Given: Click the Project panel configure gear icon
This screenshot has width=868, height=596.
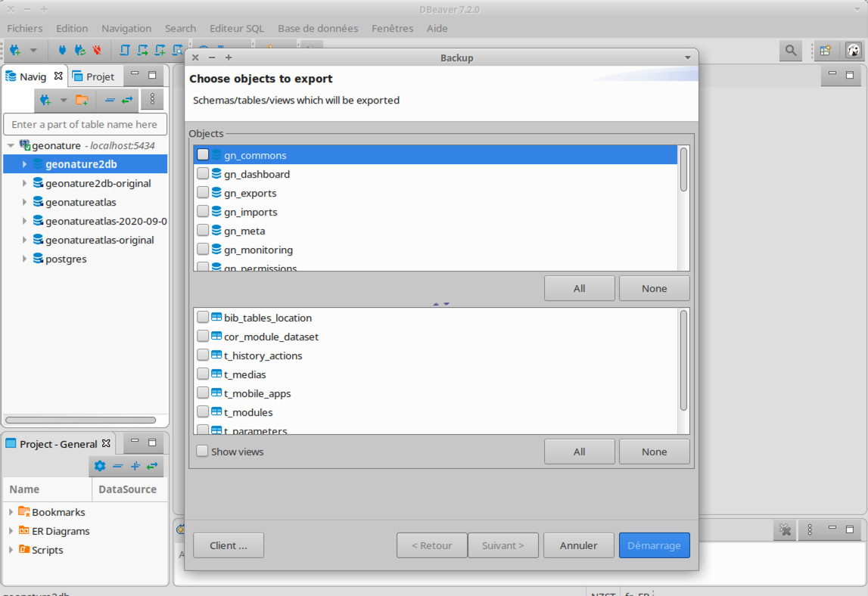Looking at the screenshot, I should [x=100, y=466].
